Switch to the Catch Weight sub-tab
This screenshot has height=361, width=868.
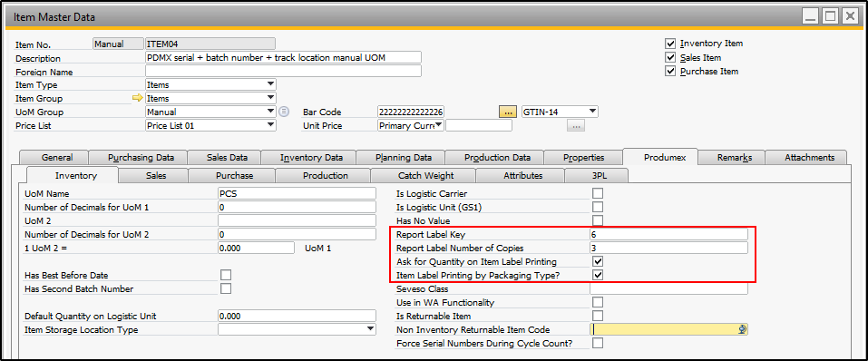tap(425, 176)
